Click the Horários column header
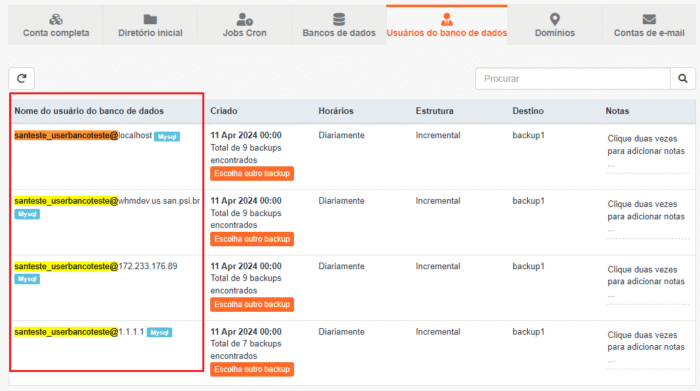The width and height of the screenshot is (700, 391). 336,111
